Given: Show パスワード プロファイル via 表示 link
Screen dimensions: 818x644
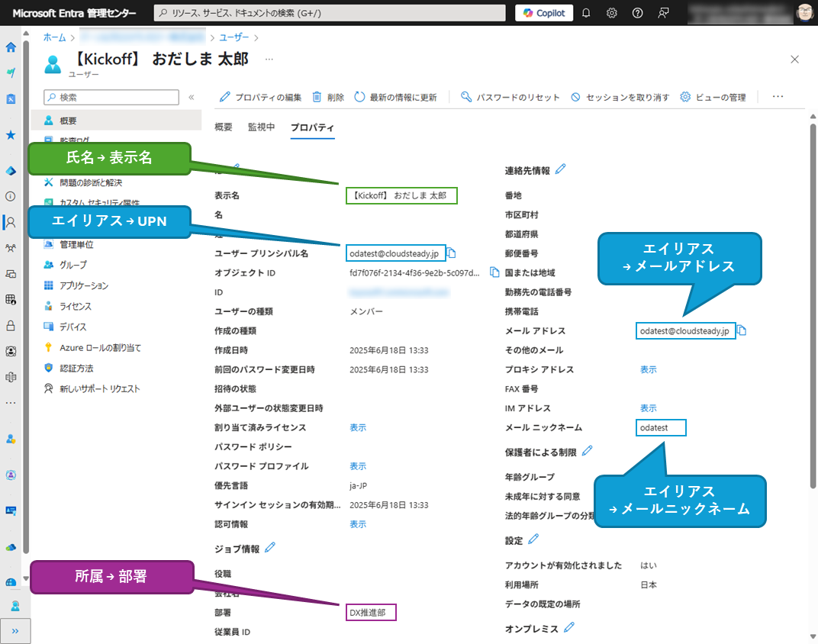Looking at the screenshot, I should click(358, 466).
